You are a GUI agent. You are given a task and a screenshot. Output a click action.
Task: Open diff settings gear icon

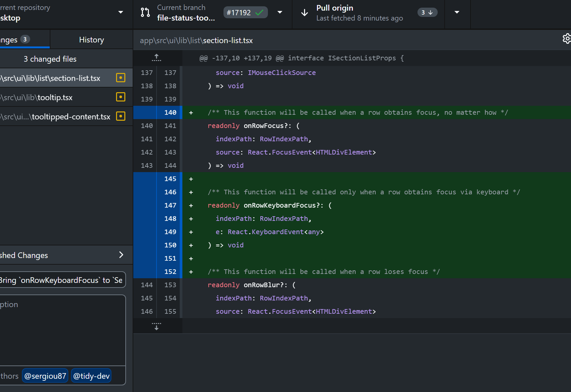point(566,39)
